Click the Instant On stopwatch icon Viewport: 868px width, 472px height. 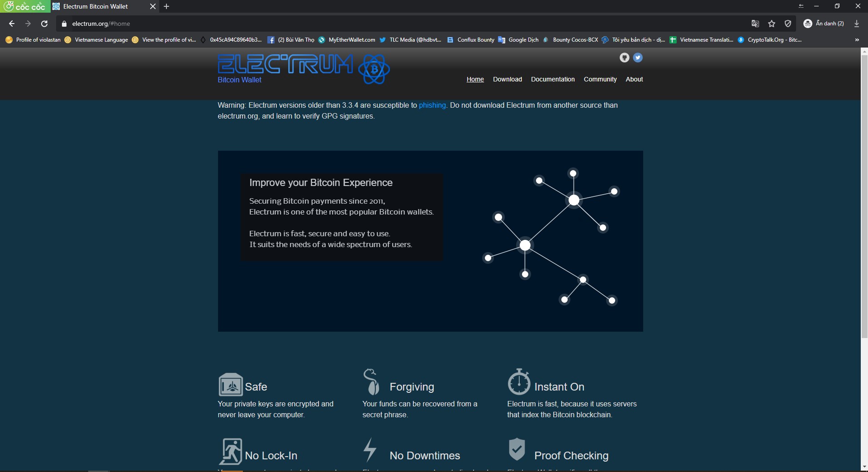click(519, 382)
